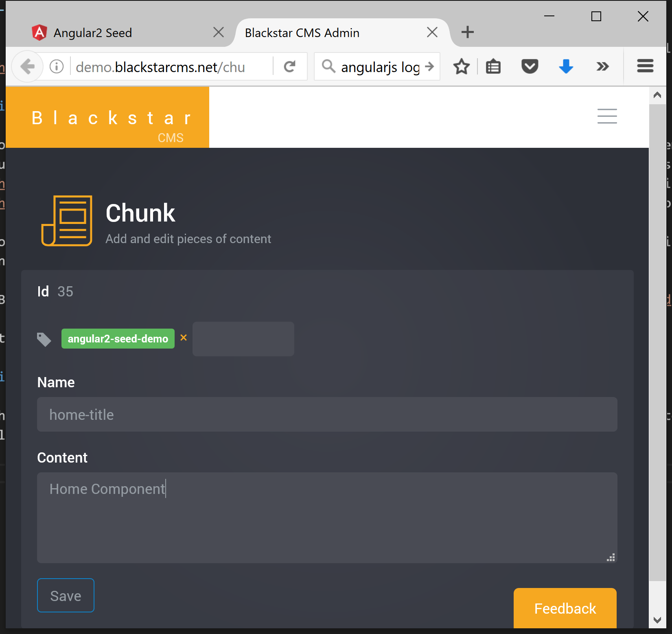Click the Chunk document icon
672x634 pixels.
click(x=67, y=221)
